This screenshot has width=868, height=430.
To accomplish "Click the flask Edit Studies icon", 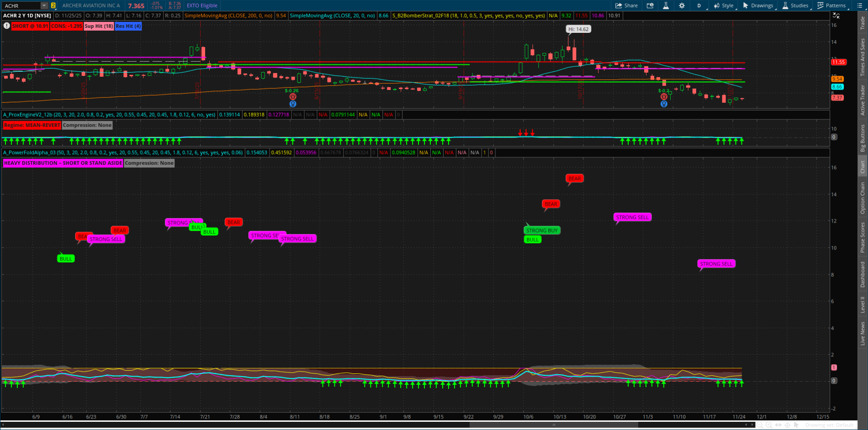I will (666, 5).
